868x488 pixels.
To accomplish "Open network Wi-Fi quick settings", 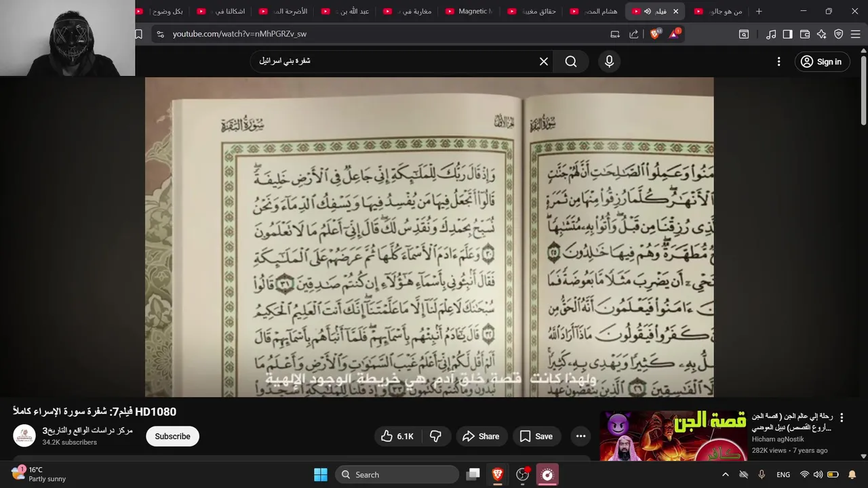I will pyautogui.click(x=804, y=474).
